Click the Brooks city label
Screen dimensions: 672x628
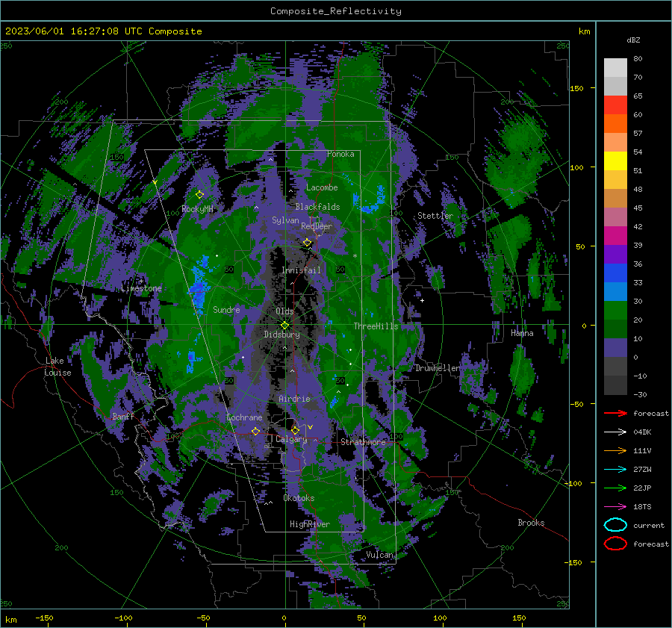[531, 523]
